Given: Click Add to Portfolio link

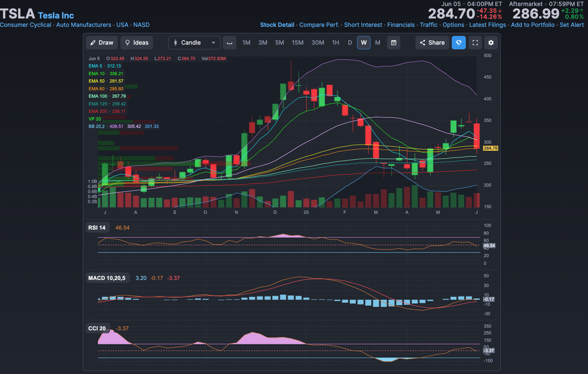Looking at the screenshot, I should click(533, 25).
